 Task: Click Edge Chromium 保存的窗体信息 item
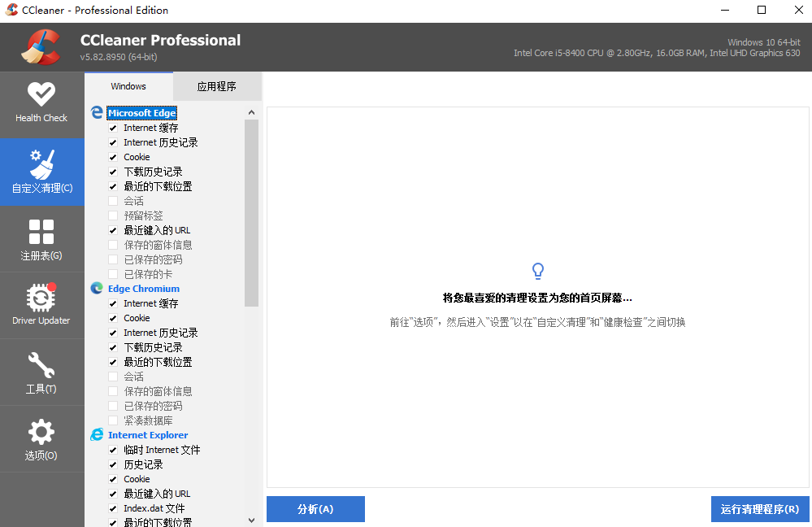coord(158,391)
